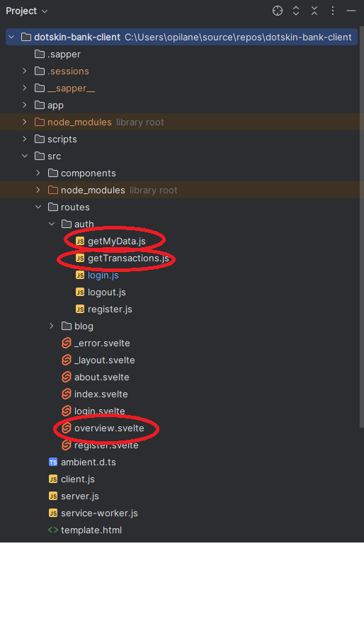This screenshot has height=636, width=364.
Task: Click the Collapse All icon in toolbar
Action: (314, 11)
